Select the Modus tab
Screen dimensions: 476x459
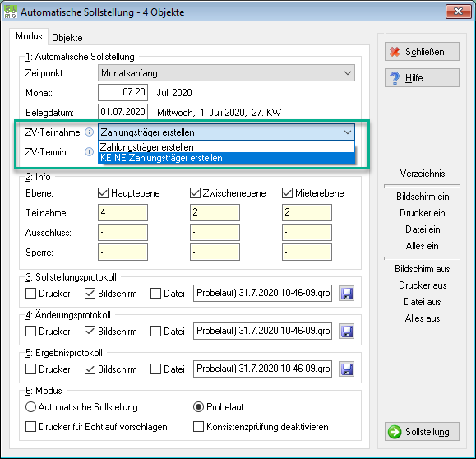tap(29, 36)
